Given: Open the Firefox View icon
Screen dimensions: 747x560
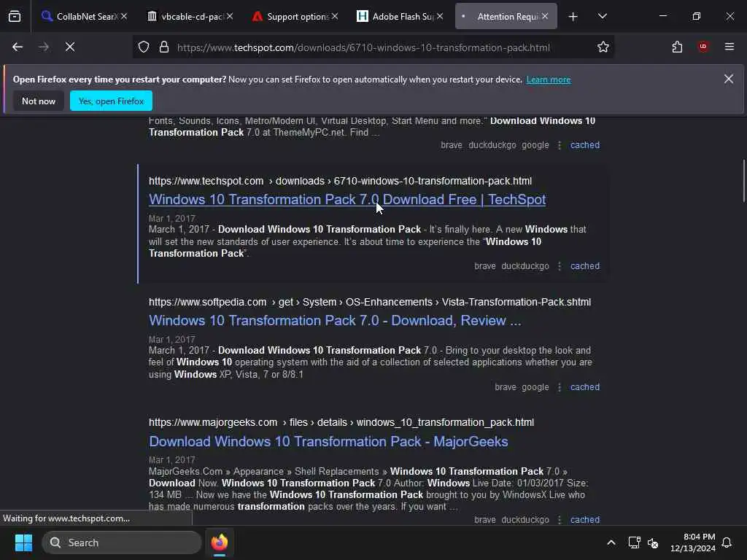Looking at the screenshot, I should pyautogui.click(x=15, y=17).
